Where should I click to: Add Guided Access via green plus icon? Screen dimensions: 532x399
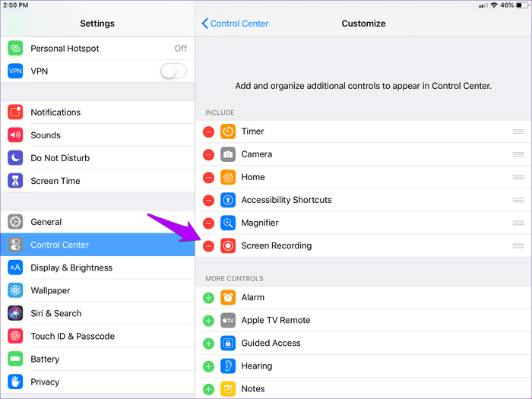click(208, 343)
